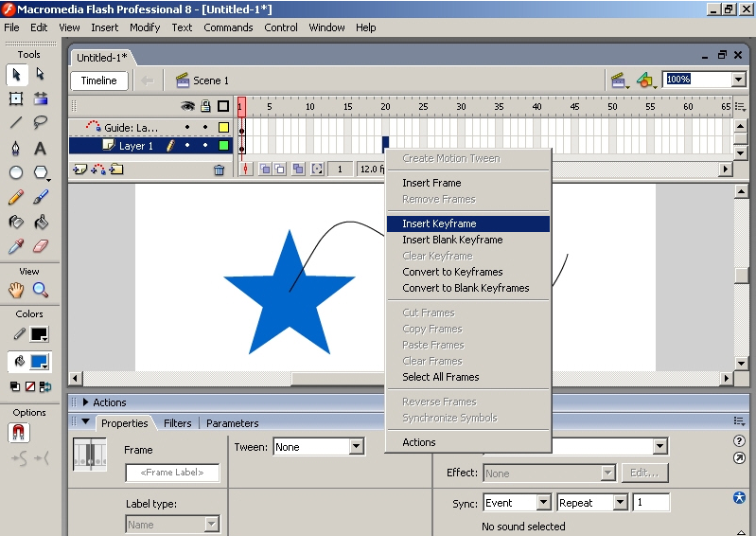756x536 pixels.
Task: Switch to the Filters tab
Action: point(178,423)
